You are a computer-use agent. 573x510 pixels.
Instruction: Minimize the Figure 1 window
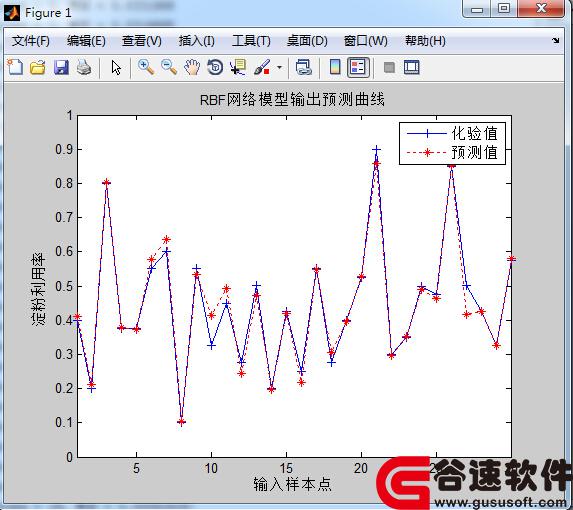point(477,9)
